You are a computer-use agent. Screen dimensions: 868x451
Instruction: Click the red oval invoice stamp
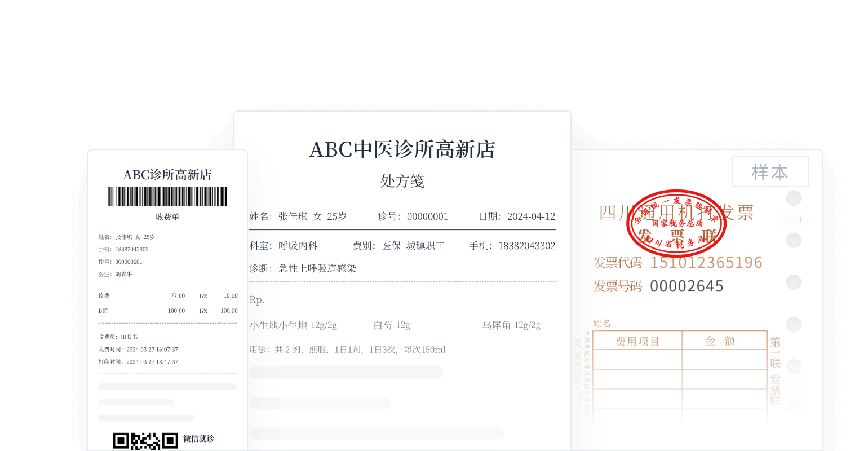(x=676, y=224)
